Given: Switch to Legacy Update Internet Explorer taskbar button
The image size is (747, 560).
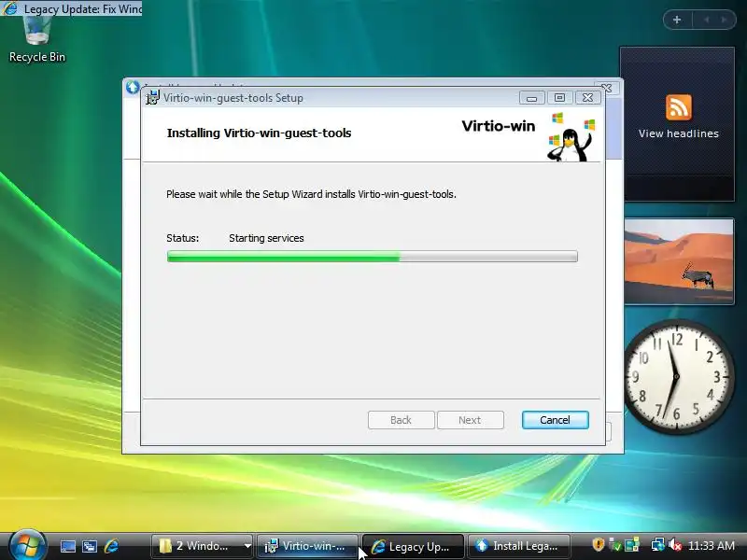Looking at the screenshot, I should 413,546.
